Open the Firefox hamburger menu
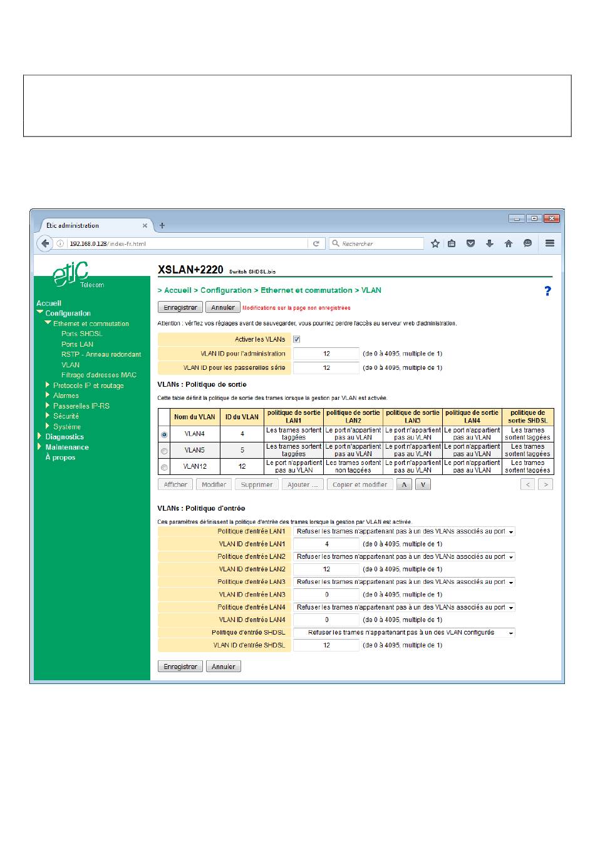The height and width of the screenshot is (868, 595). point(549,243)
